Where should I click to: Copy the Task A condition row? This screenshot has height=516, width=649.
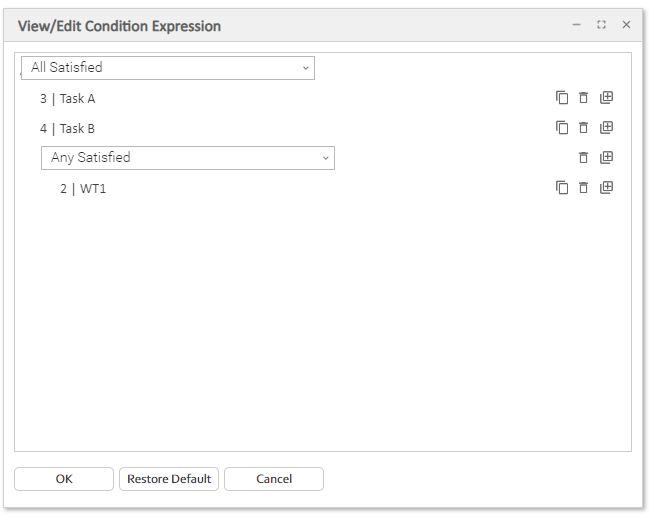tap(562, 98)
